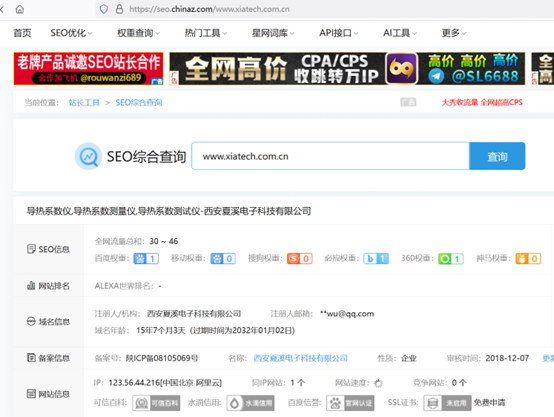Click the 全网高价 CPA/CPS banner ad
This screenshot has width=554, height=417.
[347, 69]
